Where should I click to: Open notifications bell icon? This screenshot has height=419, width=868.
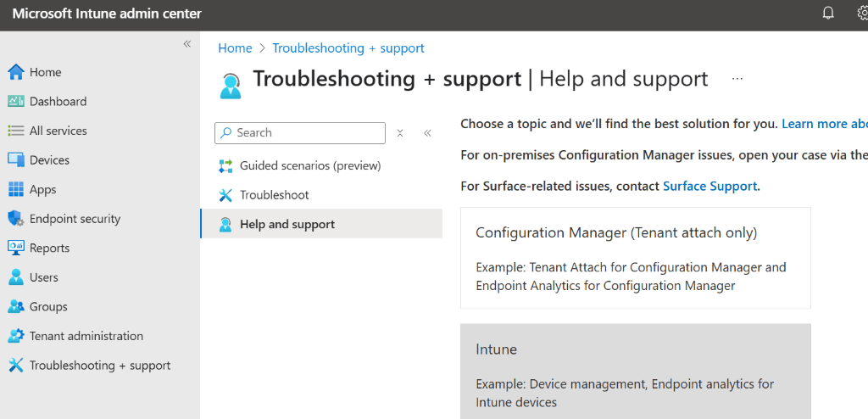828,14
